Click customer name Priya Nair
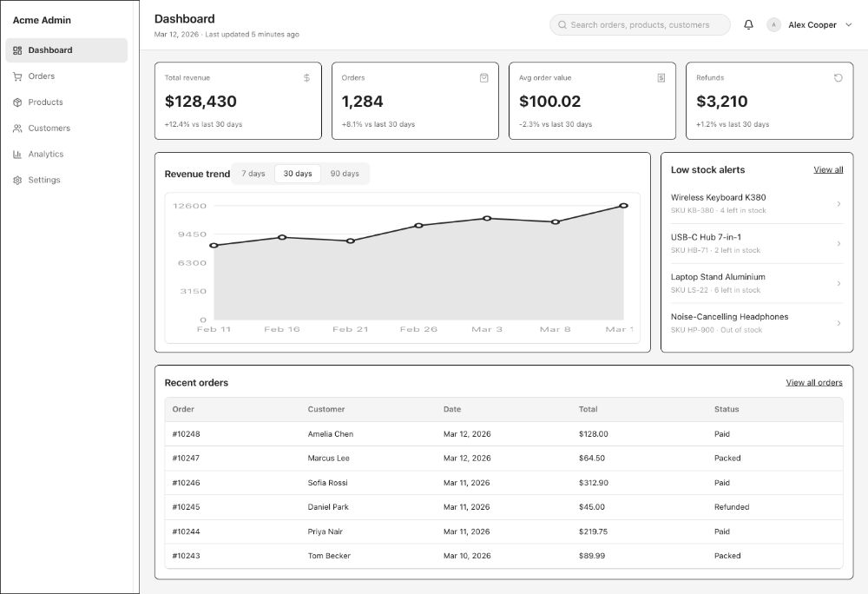 325,531
